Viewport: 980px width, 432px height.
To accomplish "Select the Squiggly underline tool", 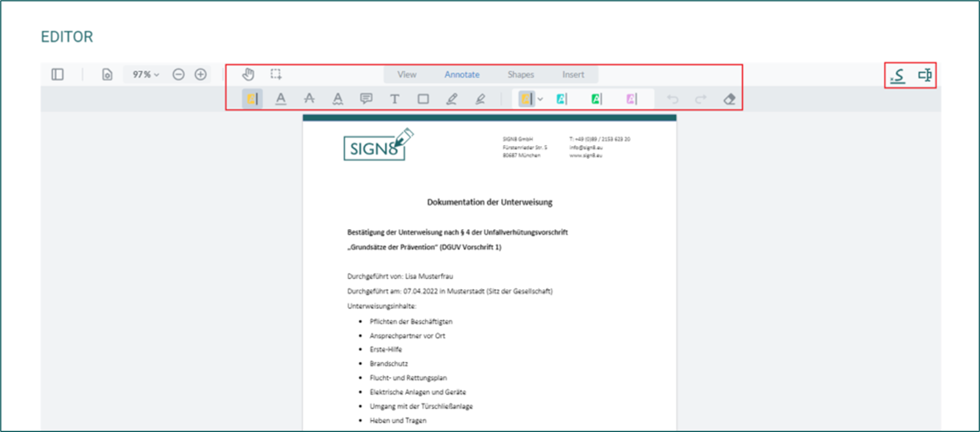I will [x=337, y=99].
